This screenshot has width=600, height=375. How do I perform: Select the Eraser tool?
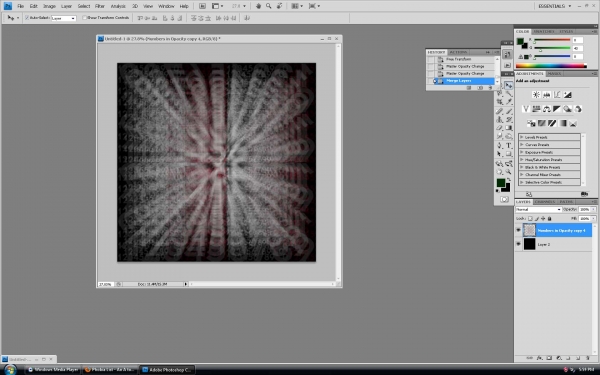point(499,128)
